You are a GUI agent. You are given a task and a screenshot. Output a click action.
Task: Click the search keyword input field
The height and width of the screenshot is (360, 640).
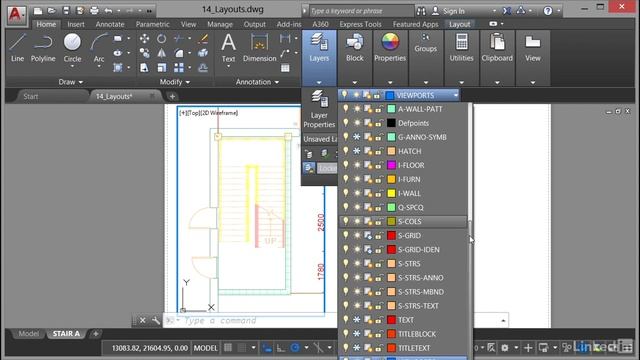coord(361,11)
